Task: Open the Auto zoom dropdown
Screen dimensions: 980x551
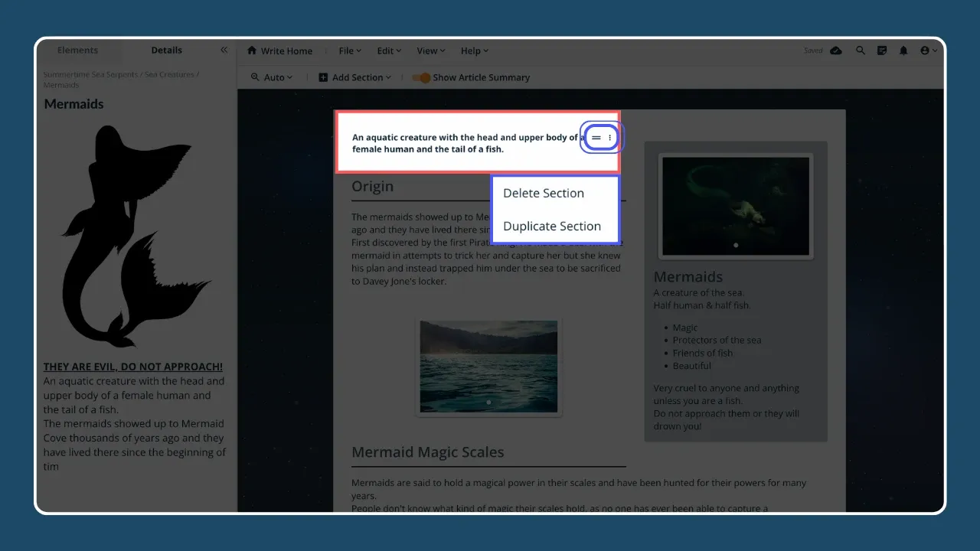Action: click(x=272, y=77)
